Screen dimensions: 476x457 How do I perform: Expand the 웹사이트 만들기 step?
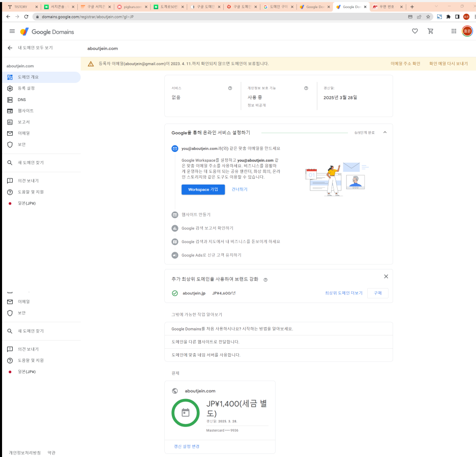coord(196,215)
